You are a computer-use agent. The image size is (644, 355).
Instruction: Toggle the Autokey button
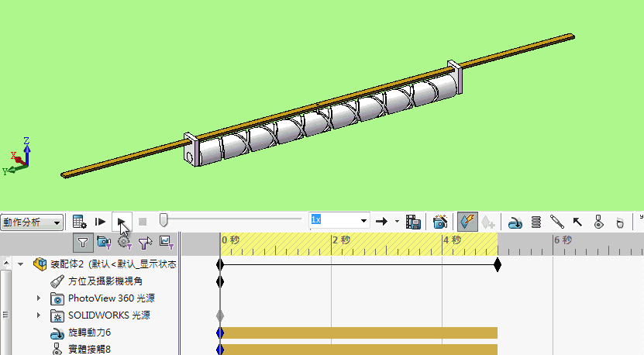[x=467, y=222]
